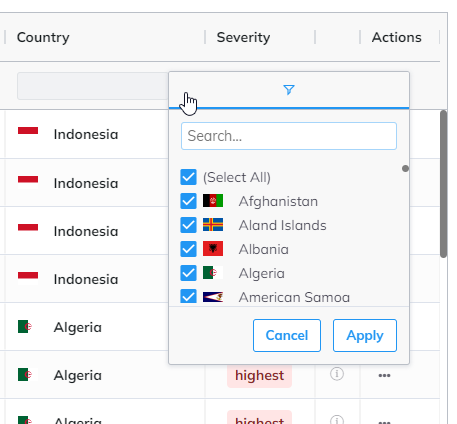This screenshot has width=457, height=424.
Task: Click the table's vertical scrollbar thumb
Action: pos(443,184)
